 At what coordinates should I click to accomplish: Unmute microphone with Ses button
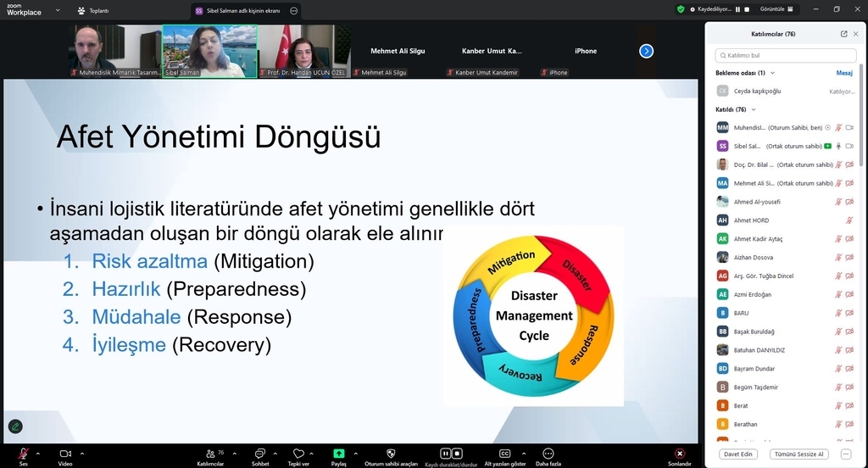[x=24, y=454]
